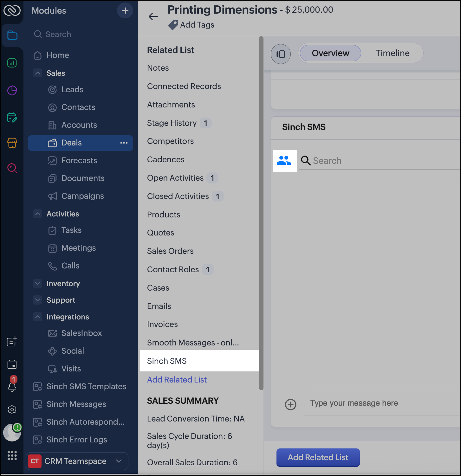The width and height of the screenshot is (461, 476).
Task: Click the modules Search field
Action: coord(81,34)
